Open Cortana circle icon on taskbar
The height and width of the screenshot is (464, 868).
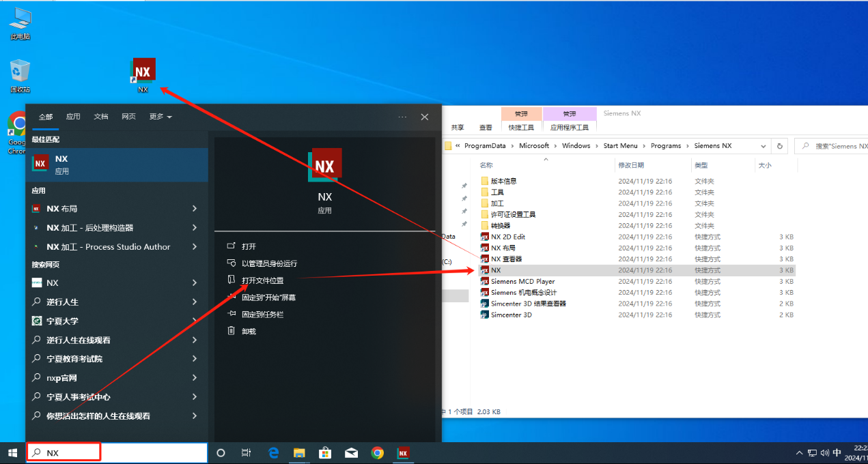point(221,452)
